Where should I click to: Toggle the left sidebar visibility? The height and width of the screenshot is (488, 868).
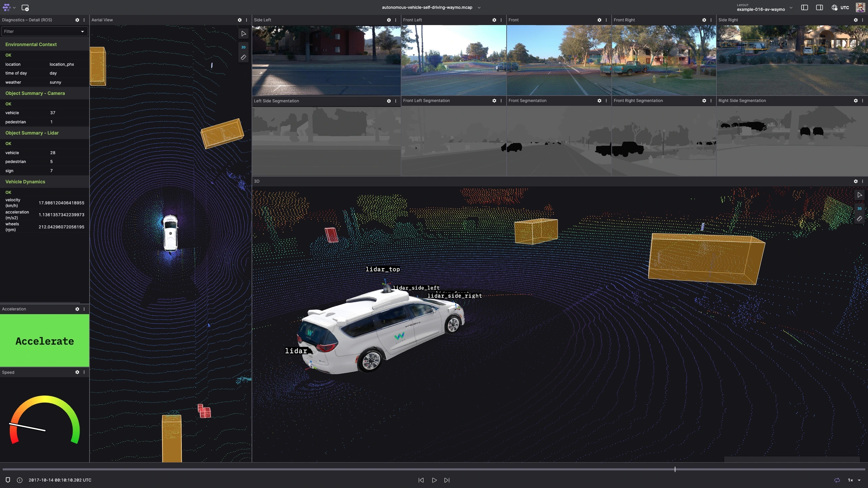point(804,7)
